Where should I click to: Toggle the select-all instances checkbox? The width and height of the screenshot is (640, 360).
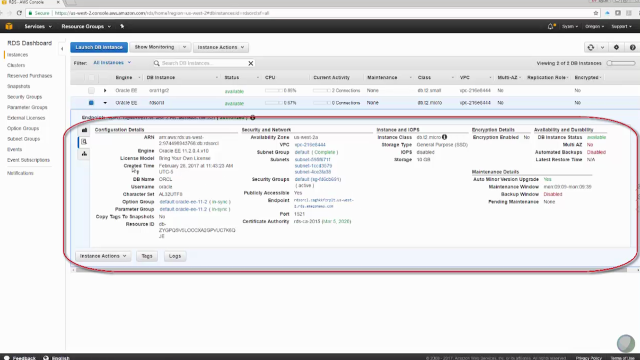click(91, 78)
